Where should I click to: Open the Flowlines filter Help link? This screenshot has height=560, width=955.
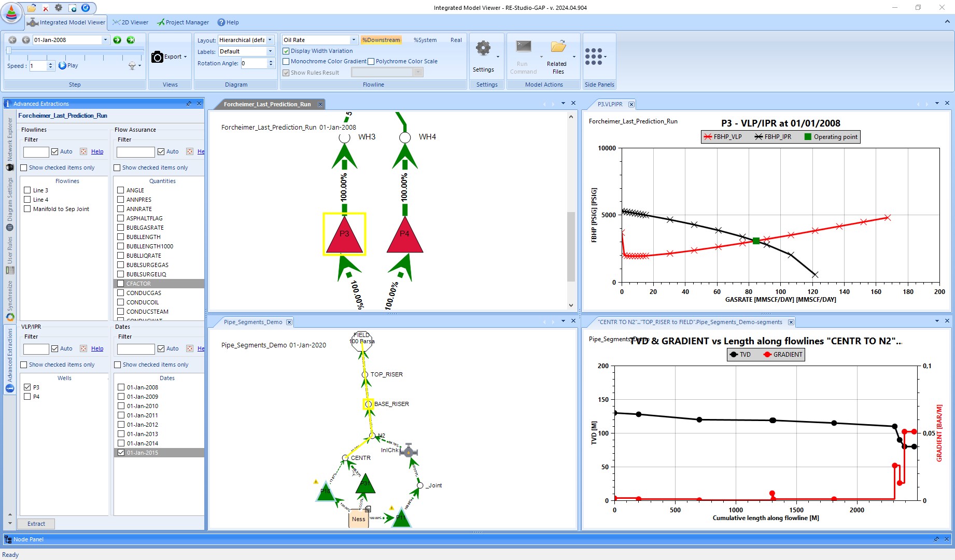(97, 151)
